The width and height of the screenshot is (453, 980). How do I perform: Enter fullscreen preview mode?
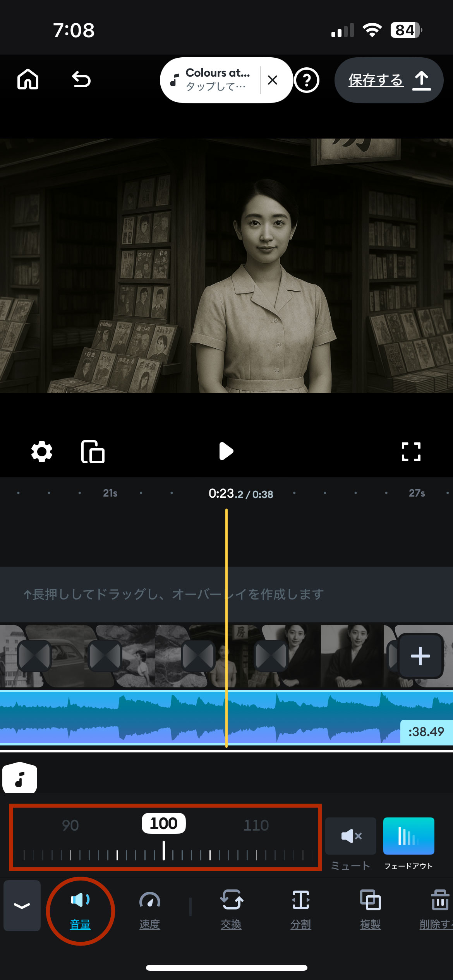[411, 452]
